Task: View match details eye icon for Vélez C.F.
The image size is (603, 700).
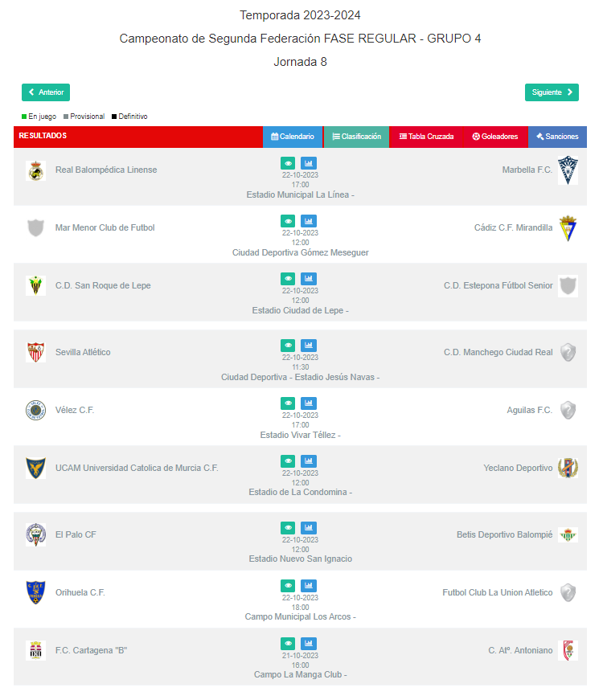Action: 288,403
